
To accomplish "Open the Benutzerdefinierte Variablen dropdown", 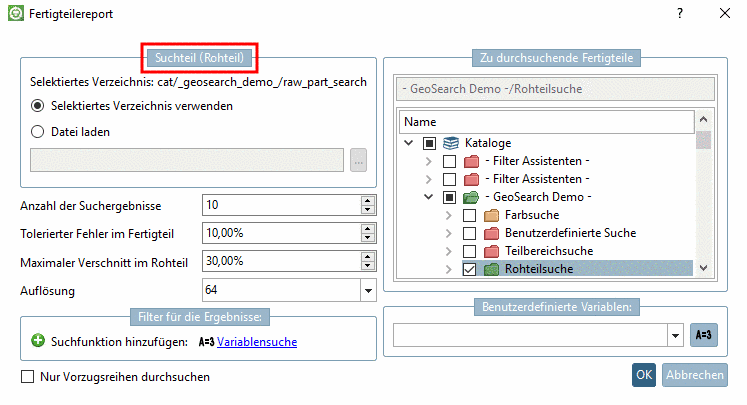I will (674, 335).
